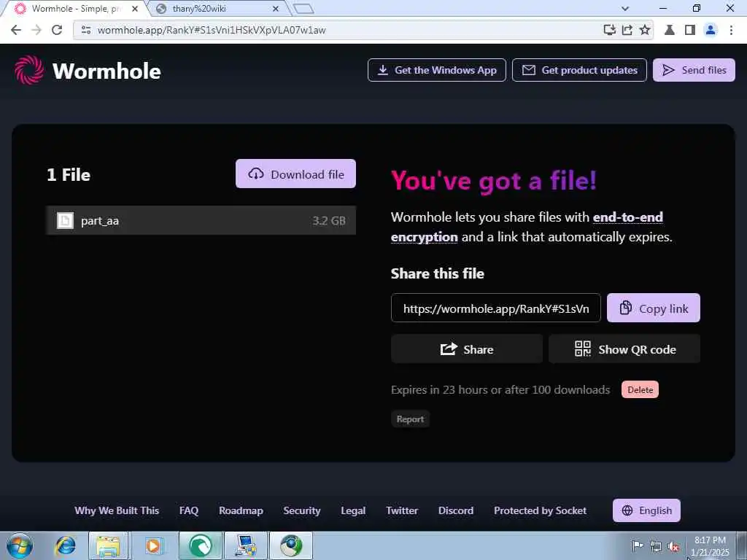Viewport: 747px width, 560px height.
Task: Click the computer monitor taskbar icon
Action: [x=246, y=545]
